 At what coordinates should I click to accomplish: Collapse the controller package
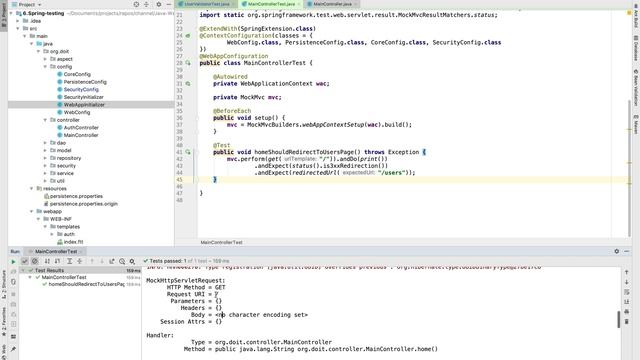point(45,120)
